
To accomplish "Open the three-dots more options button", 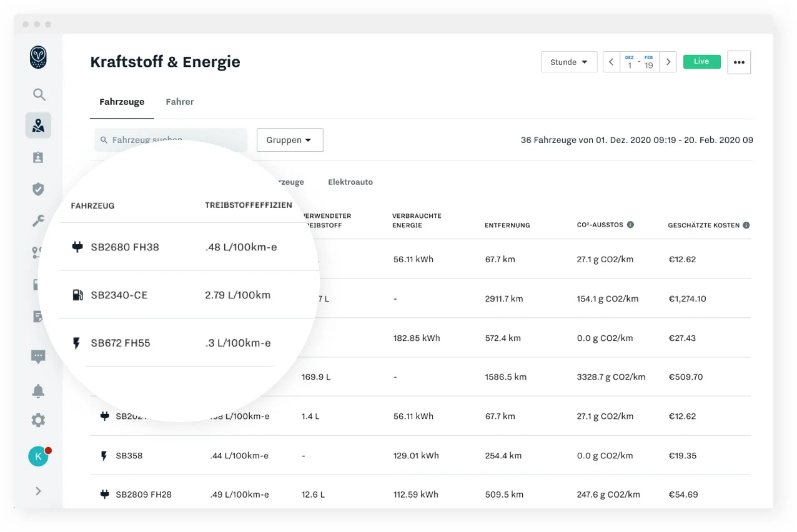I will [739, 62].
